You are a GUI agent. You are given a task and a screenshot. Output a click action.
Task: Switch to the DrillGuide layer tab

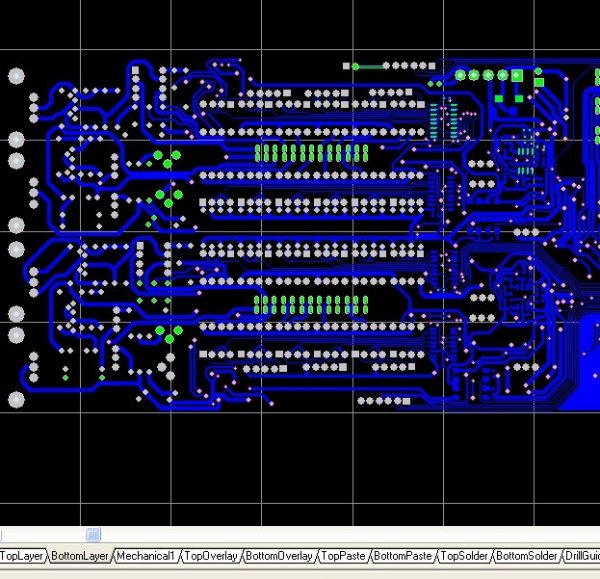point(582,556)
